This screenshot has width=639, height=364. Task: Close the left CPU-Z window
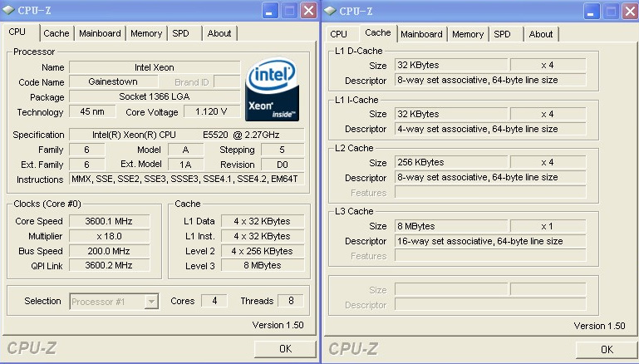[x=308, y=11]
